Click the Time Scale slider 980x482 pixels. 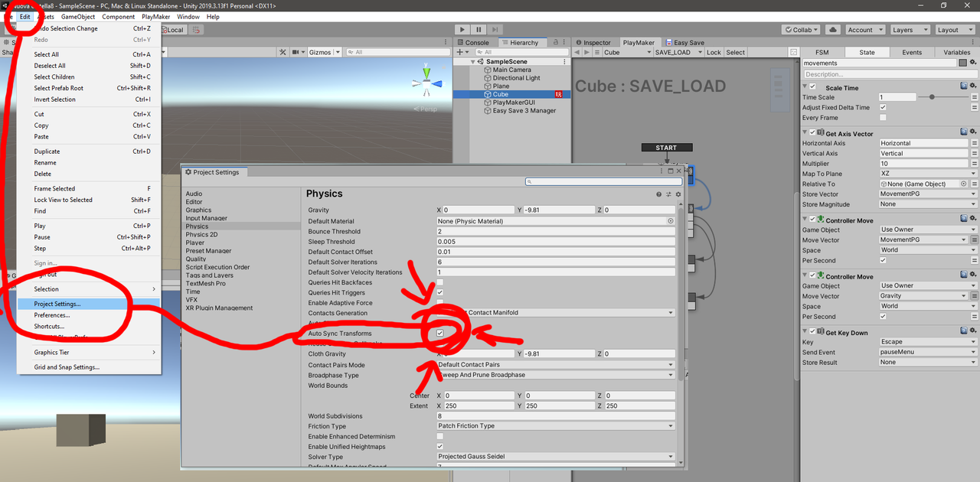click(x=942, y=97)
